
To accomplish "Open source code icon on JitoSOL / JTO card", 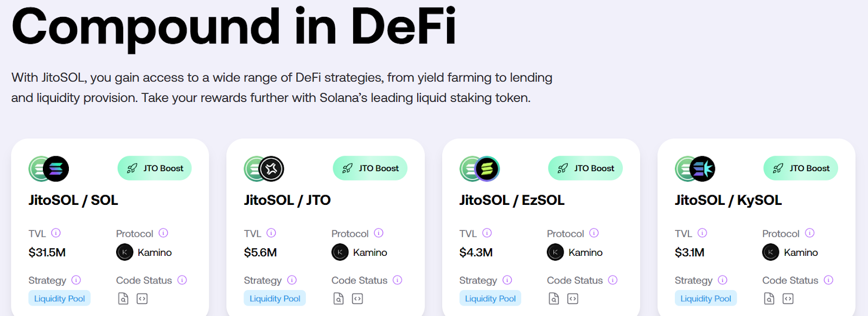I will (x=358, y=299).
